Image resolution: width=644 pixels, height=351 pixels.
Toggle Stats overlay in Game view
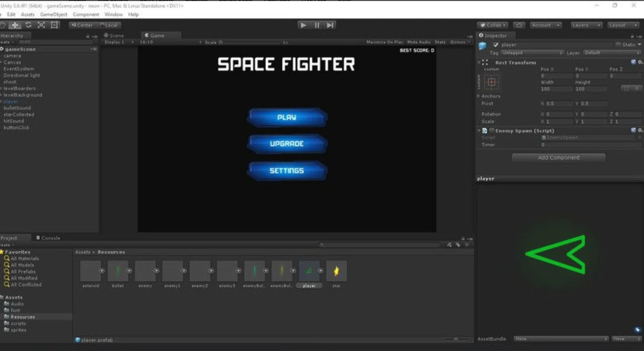pyautogui.click(x=440, y=42)
